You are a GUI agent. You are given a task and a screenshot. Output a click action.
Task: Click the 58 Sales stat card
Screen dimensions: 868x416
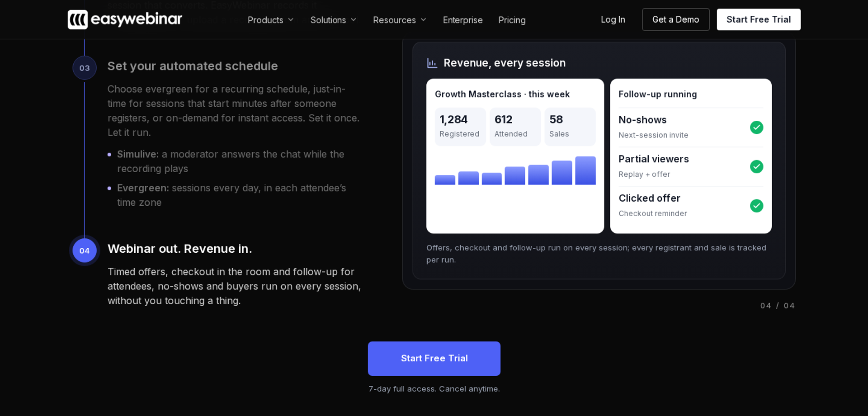coord(570,127)
